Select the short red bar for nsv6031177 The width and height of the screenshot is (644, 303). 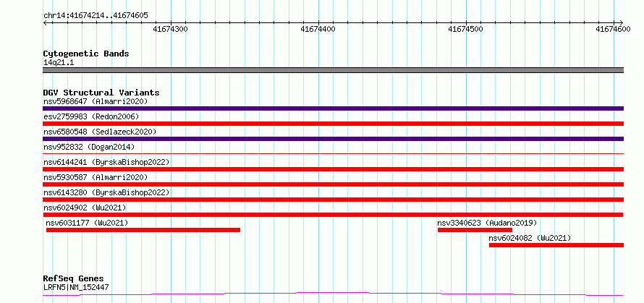point(143,230)
